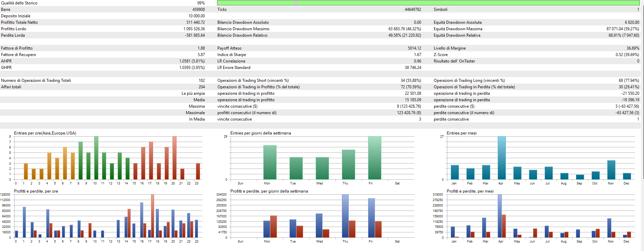The width and height of the screenshot is (644, 251).
Task: Click the tallest Friday bar in weekday entries chart
Action: [375, 158]
